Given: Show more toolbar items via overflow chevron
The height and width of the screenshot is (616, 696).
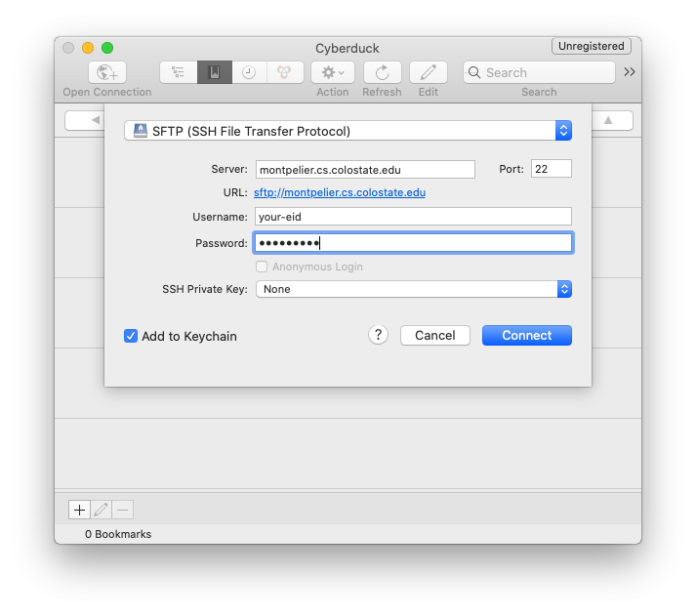Looking at the screenshot, I should point(630,71).
